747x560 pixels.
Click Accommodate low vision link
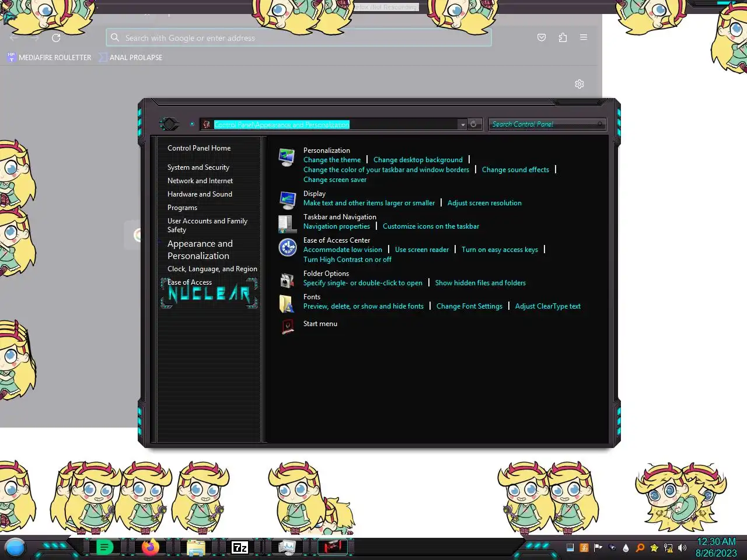click(343, 250)
